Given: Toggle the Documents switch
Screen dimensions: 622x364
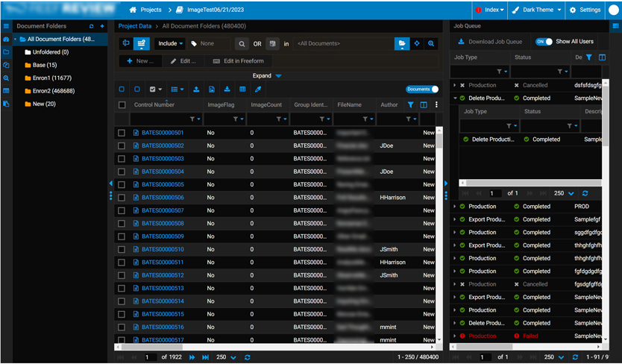Looking at the screenshot, I should click(422, 90).
